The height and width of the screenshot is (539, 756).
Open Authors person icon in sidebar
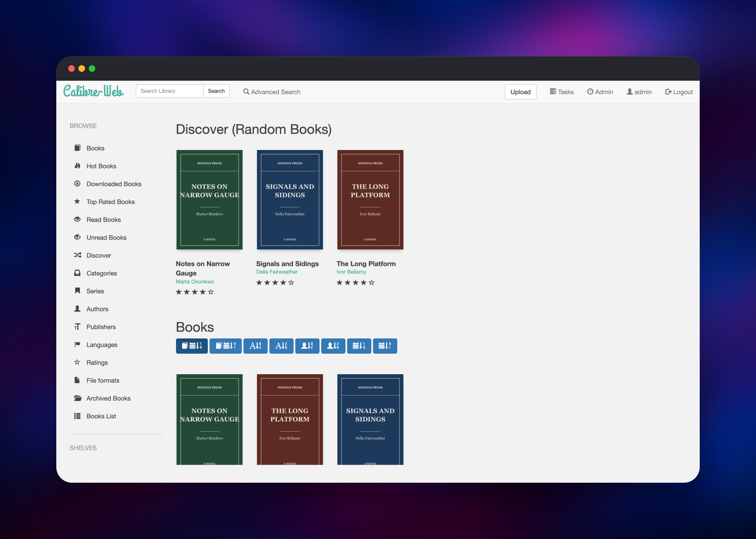pos(77,309)
